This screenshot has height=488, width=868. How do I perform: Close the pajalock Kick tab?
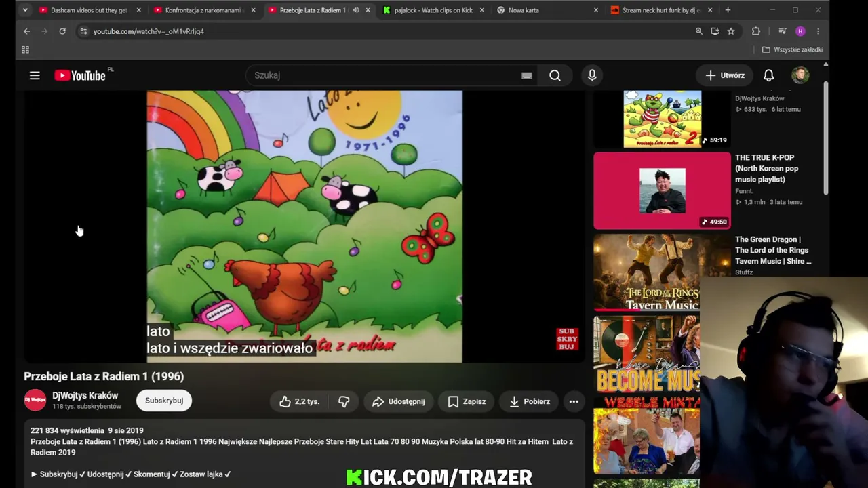click(482, 10)
